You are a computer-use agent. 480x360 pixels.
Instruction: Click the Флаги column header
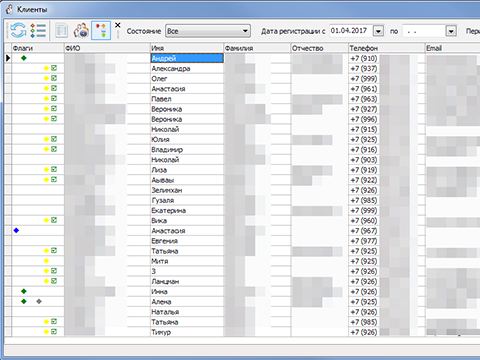[x=38, y=48]
